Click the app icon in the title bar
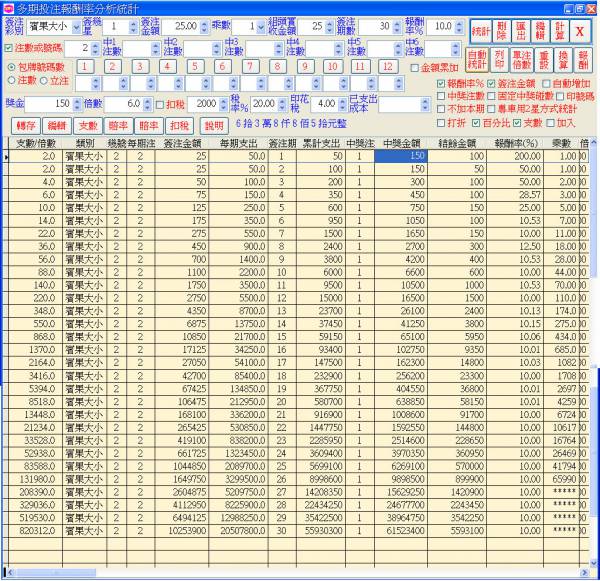This screenshot has width=600, height=581. coord(8,8)
